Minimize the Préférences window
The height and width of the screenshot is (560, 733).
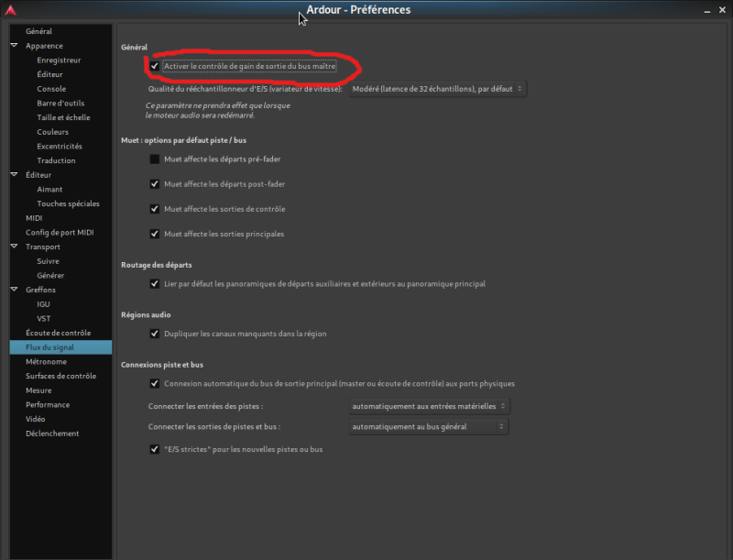pos(706,10)
